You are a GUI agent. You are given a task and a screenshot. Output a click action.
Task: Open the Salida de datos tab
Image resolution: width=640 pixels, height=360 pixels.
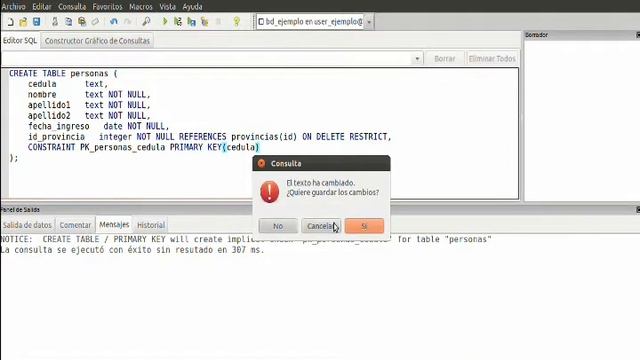click(27, 225)
